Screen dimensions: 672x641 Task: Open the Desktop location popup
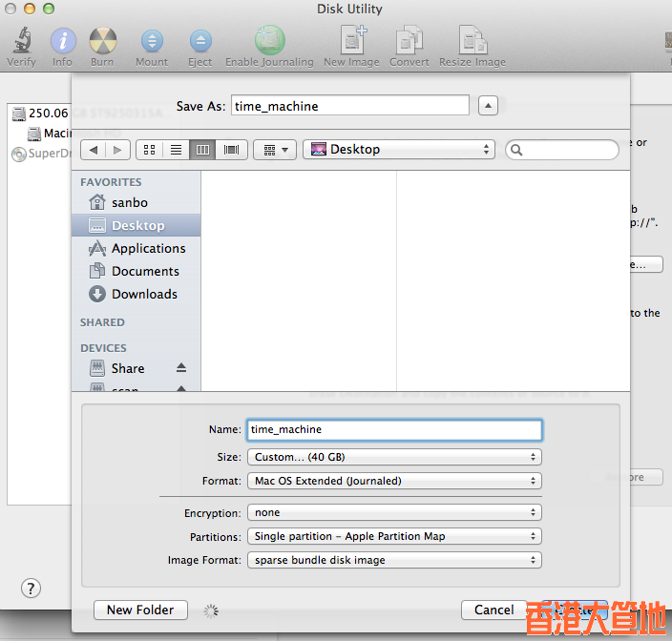click(399, 150)
